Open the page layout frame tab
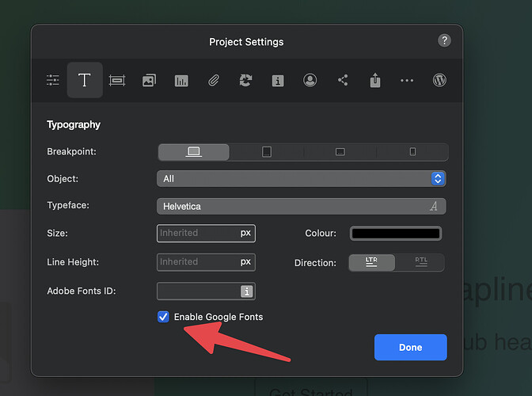The image size is (532, 396). click(x=117, y=81)
